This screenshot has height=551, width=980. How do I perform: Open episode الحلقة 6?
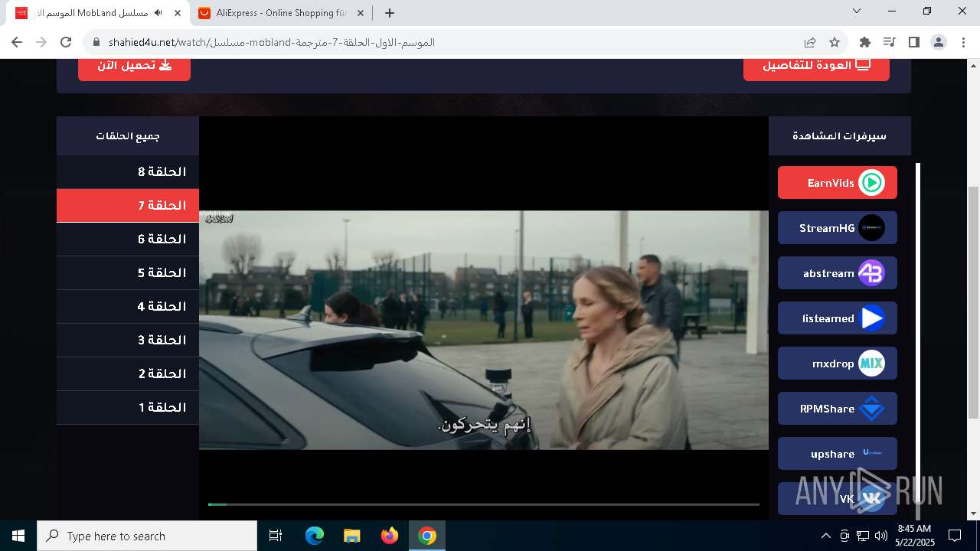128,240
